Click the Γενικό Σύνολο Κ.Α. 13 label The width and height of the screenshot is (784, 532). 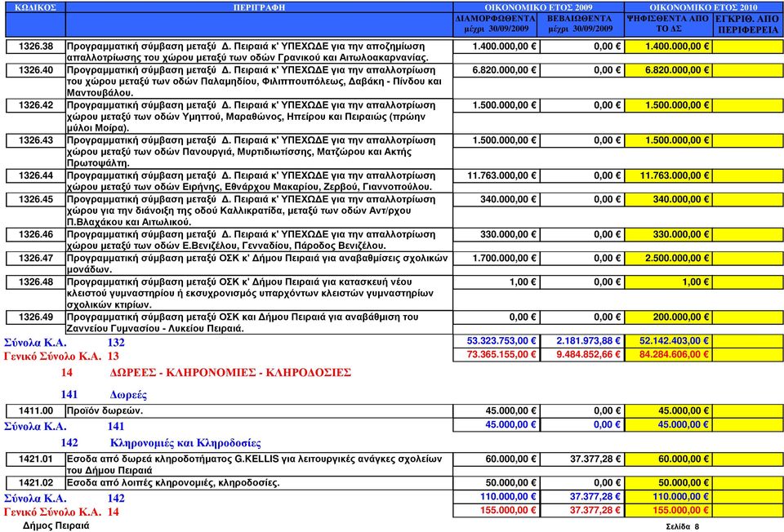coord(61,357)
